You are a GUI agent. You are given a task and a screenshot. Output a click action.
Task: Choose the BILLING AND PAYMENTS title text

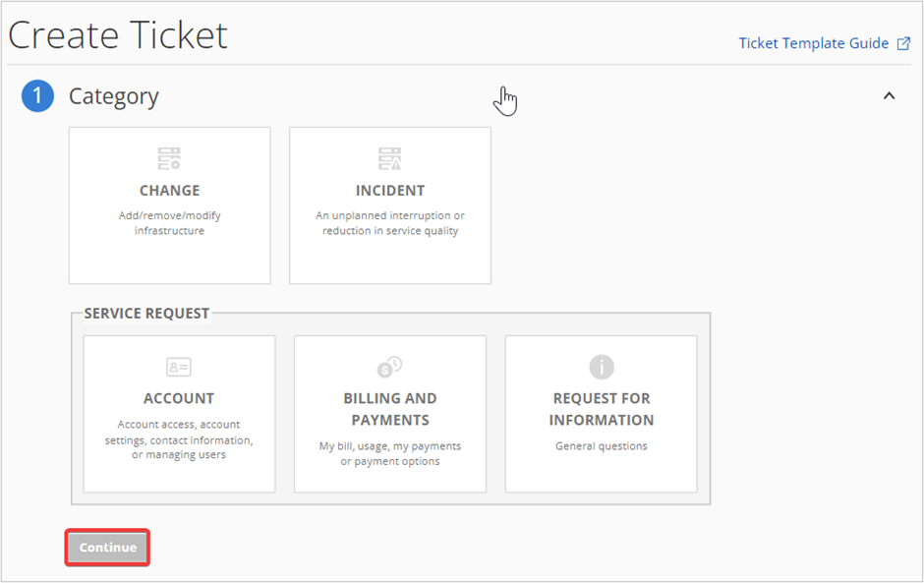pyautogui.click(x=390, y=409)
